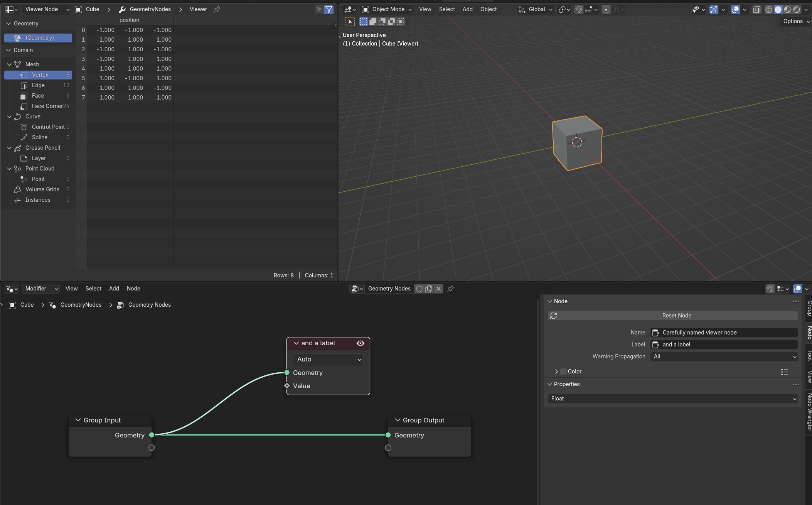The height and width of the screenshot is (505, 812).
Task: Toggle fake user shield for Geometry Nodes
Action: point(419,289)
